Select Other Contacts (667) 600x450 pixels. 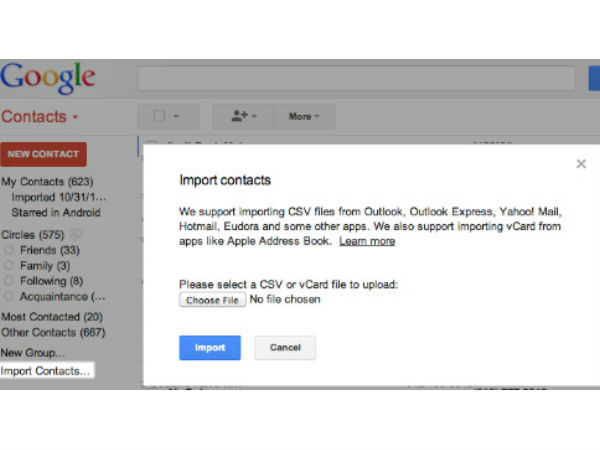tap(52, 332)
